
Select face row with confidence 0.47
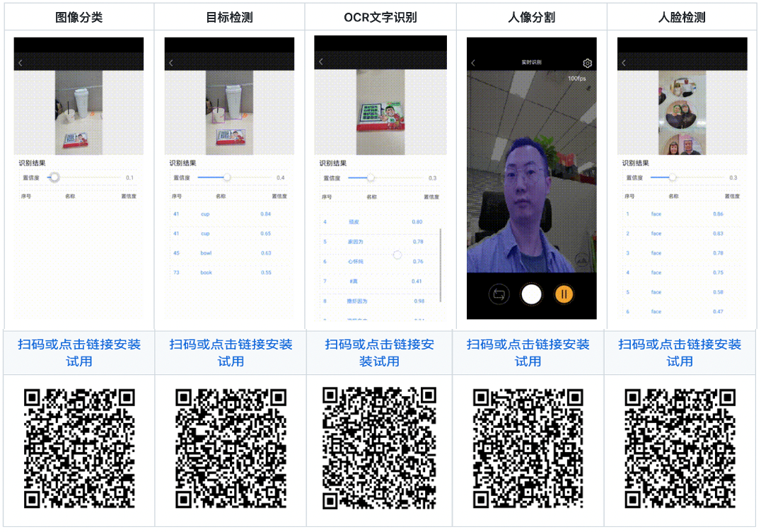coord(682,311)
